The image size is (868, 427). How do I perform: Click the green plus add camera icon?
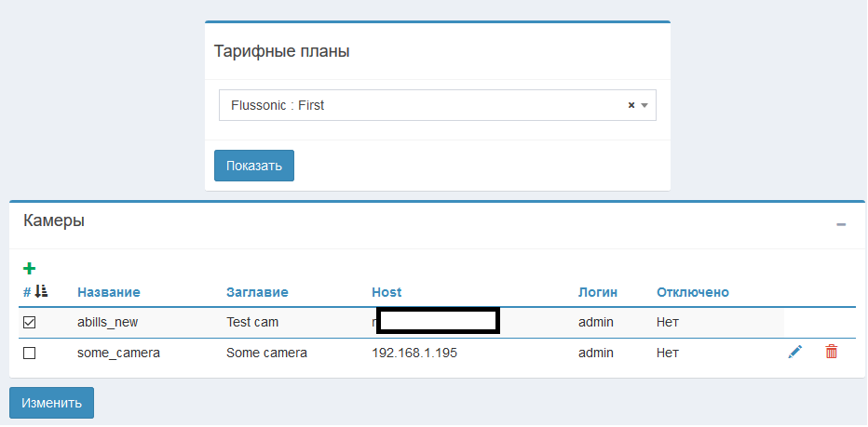coord(29,269)
